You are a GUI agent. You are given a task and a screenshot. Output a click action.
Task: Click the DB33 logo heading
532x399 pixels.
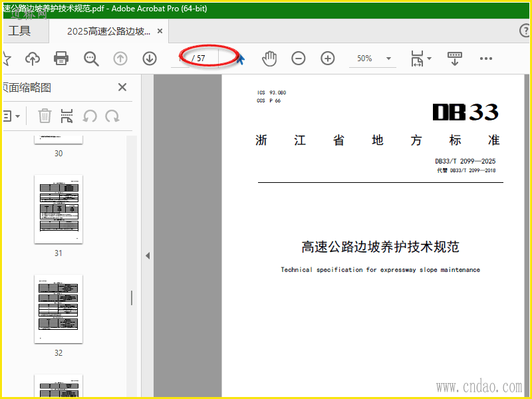(465, 112)
